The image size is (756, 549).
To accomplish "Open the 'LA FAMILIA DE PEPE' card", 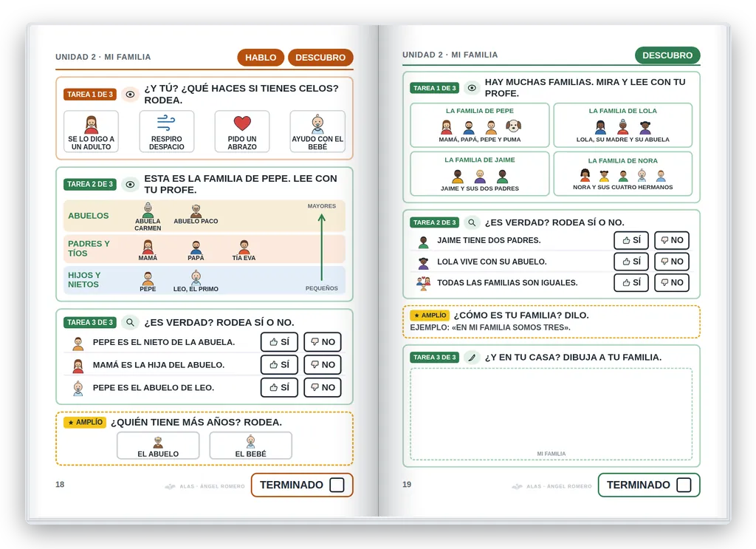I will (x=480, y=125).
